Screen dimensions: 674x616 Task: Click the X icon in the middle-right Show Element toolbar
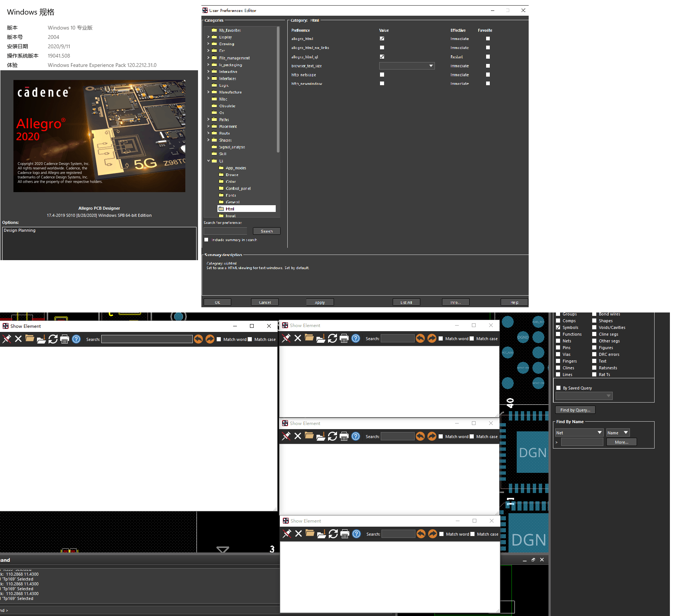point(298,436)
